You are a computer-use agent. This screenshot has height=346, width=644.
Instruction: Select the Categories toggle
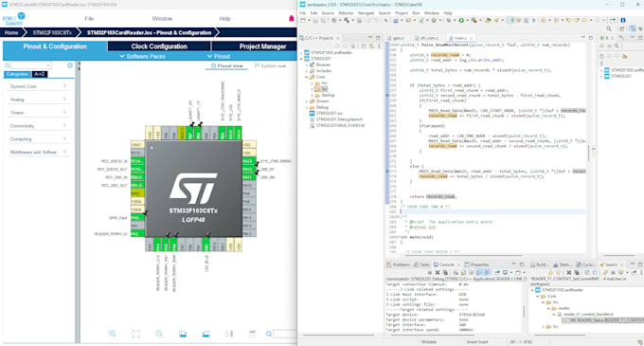[17, 74]
